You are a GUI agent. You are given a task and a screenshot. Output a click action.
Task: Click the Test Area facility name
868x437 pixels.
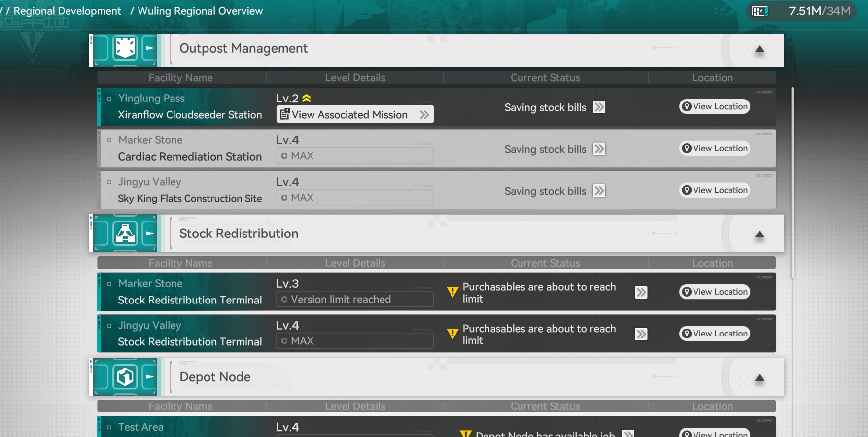click(x=140, y=427)
